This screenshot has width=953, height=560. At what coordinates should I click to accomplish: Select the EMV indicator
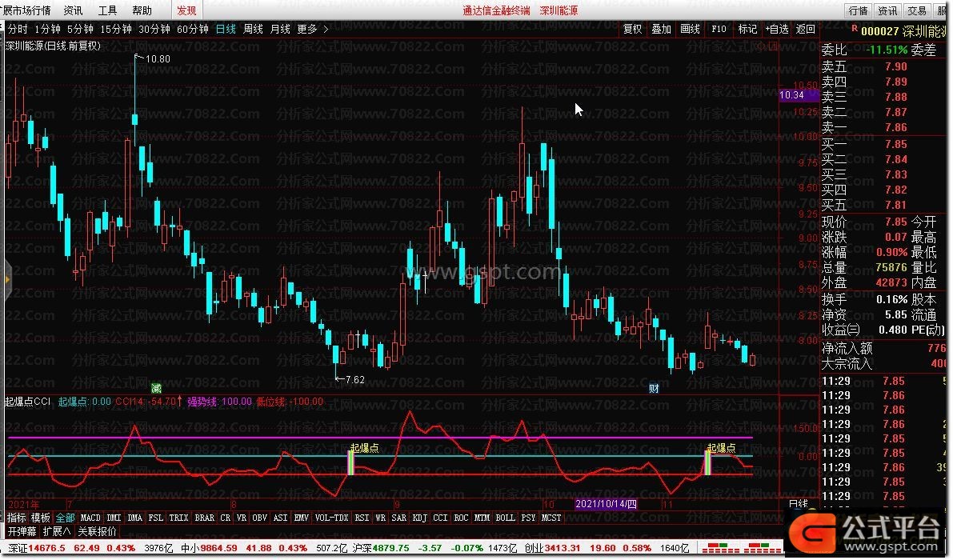coord(302,518)
